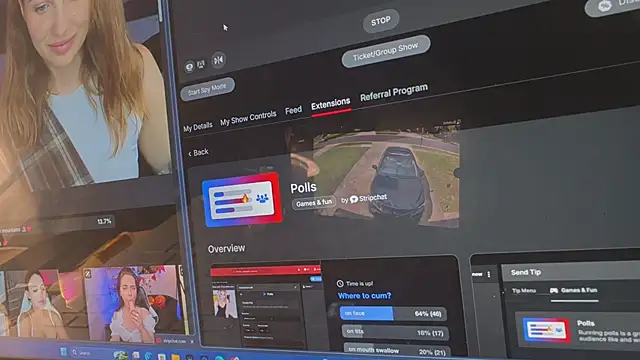Click the mirror video flip icon

[219, 60]
